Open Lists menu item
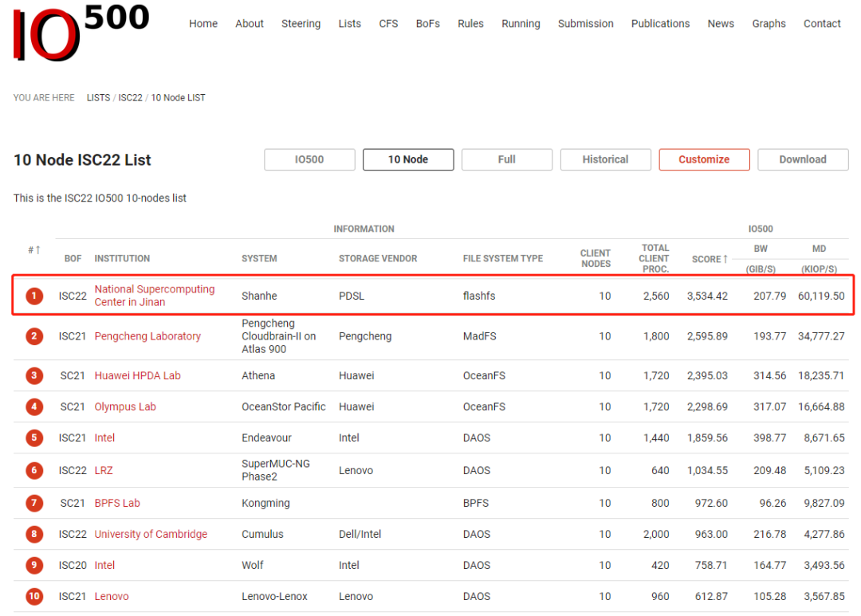861x616 pixels. point(350,24)
